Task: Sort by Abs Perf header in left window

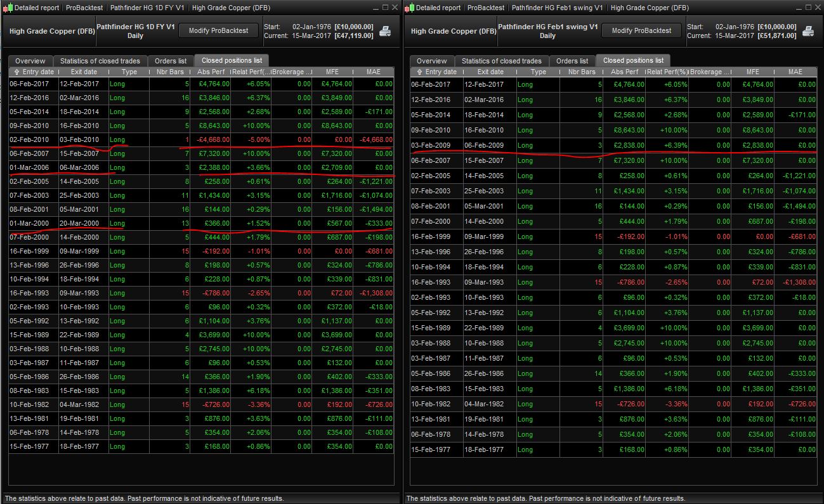Action: coord(211,72)
